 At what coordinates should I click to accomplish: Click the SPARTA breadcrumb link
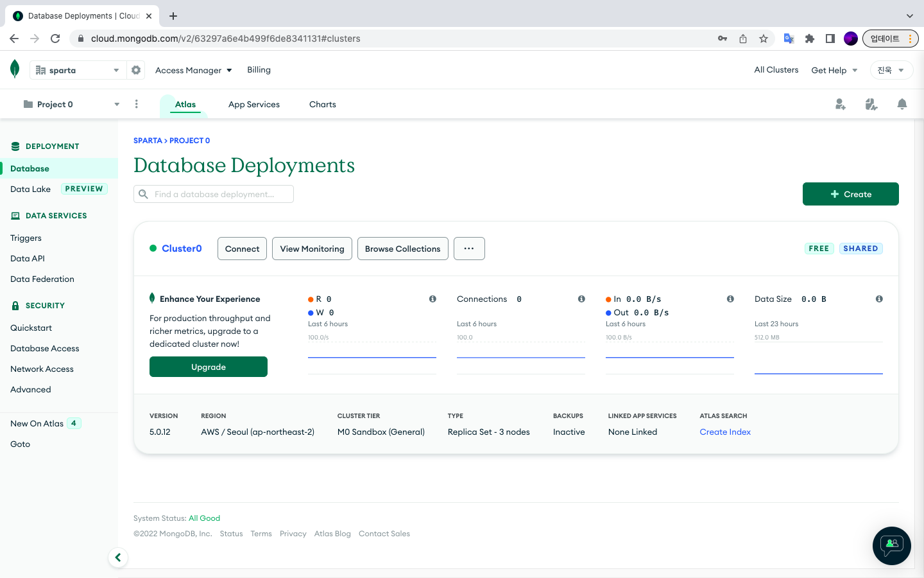pyautogui.click(x=148, y=141)
